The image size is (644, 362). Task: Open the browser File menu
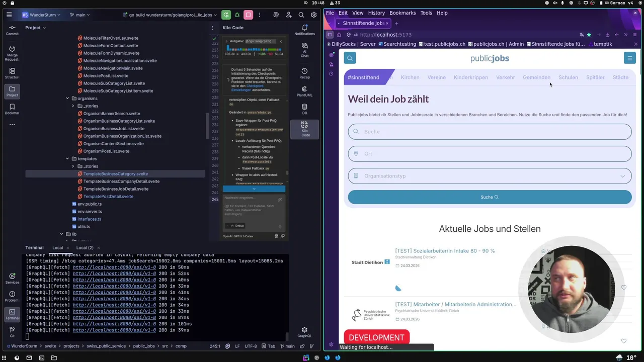pyautogui.click(x=330, y=13)
